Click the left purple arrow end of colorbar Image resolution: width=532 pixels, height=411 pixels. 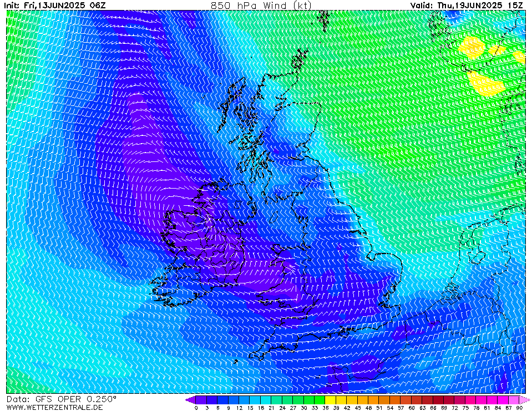191,399
